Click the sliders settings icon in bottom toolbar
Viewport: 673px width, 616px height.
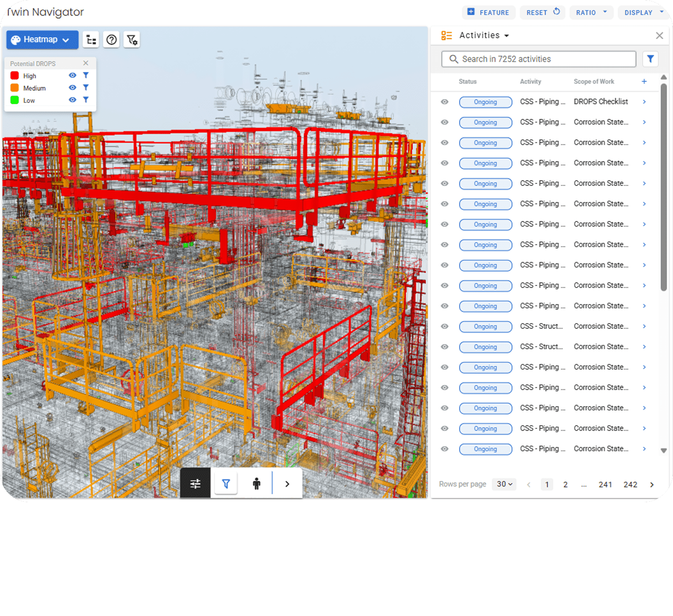tap(195, 484)
